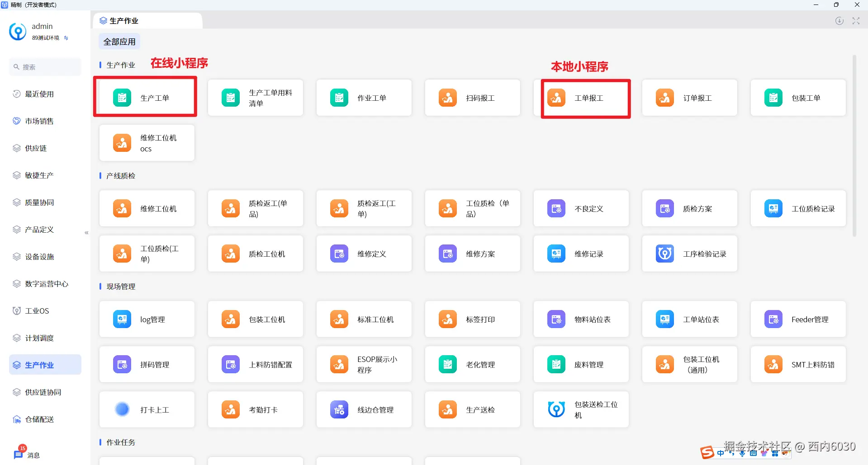Open 供应链 sidebar menu
868x465 pixels.
click(x=45, y=148)
